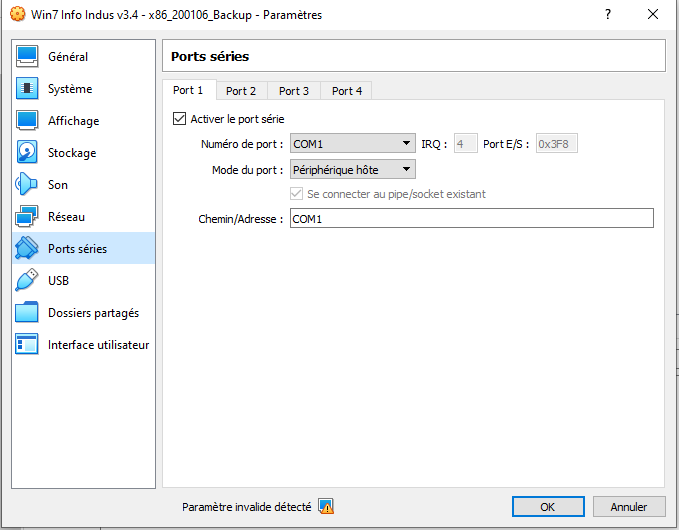This screenshot has width=679, height=530.
Task: Click the IRQ value field
Action: (x=466, y=143)
